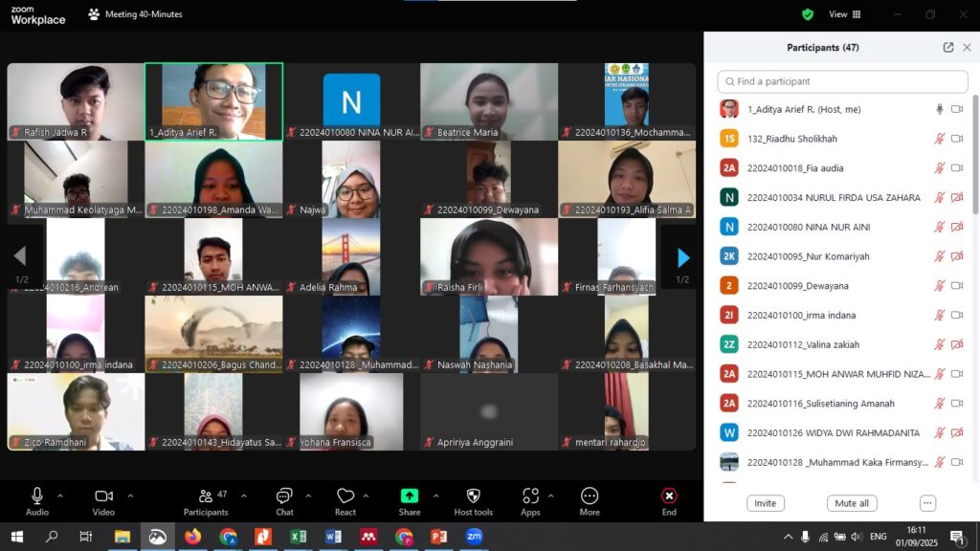Viewport: 980px width, 551px height.
Task: Toggle mic for 22024010018_Fia audia
Action: (x=940, y=168)
